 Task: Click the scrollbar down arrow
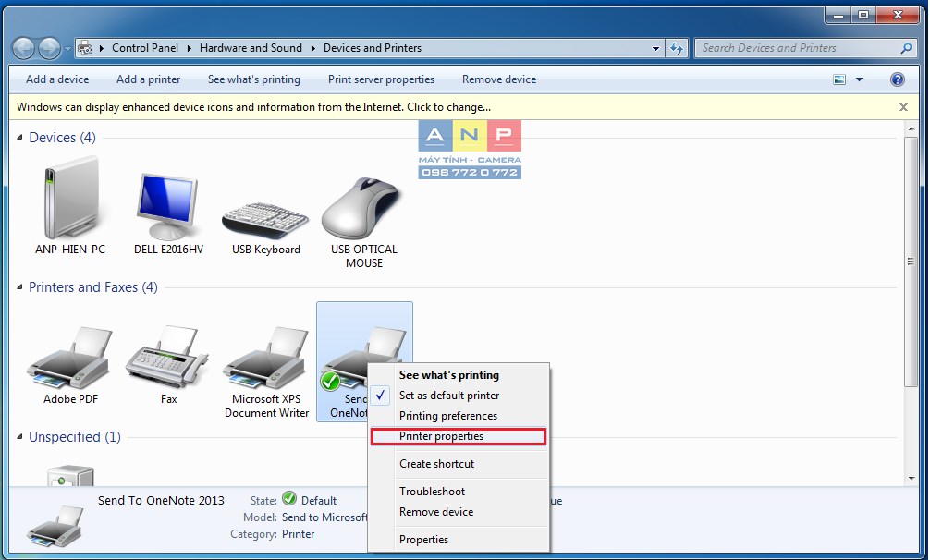(x=911, y=479)
